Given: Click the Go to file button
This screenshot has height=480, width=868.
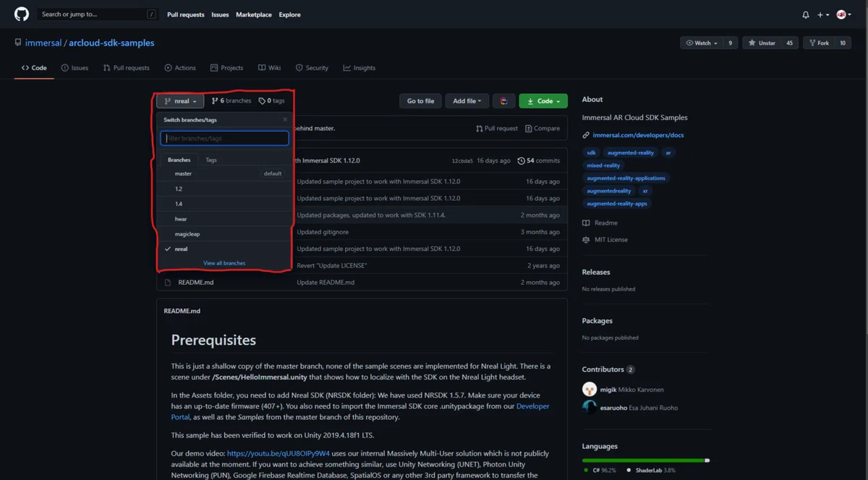Looking at the screenshot, I should (x=420, y=101).
